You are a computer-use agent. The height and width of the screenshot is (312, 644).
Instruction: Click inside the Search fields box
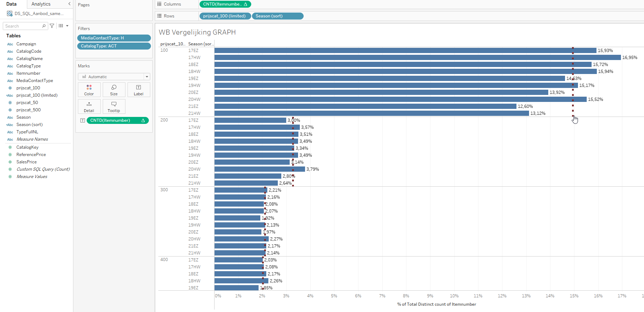tap(23, 26)
